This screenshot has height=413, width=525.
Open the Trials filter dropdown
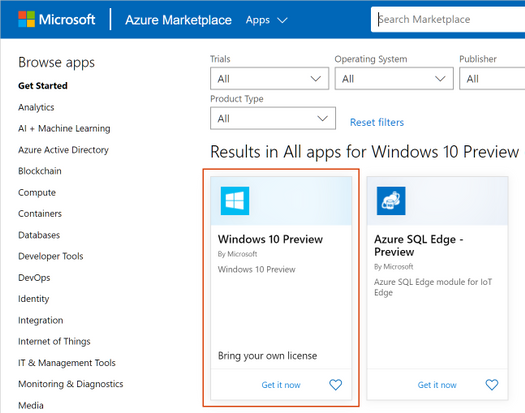(x=270, y=79)
